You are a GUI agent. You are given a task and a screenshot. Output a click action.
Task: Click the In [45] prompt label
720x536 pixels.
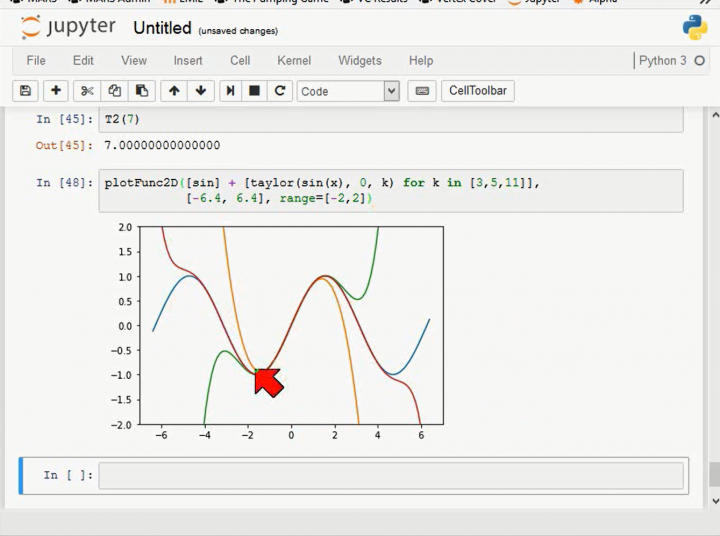pyautogui.click(x=64, y=119)
